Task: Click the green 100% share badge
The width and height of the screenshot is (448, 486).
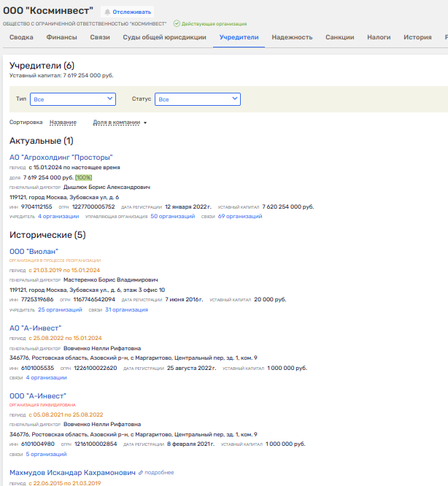Action: 84,177
